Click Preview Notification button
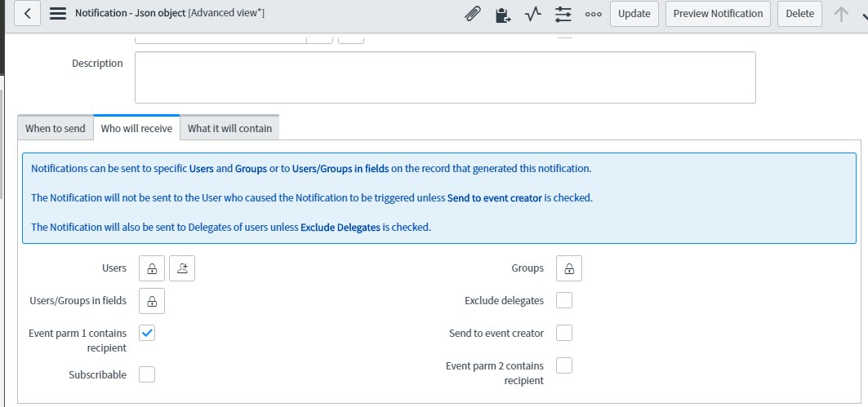Screen dimensions: 868x407 [x=718, y=14]
